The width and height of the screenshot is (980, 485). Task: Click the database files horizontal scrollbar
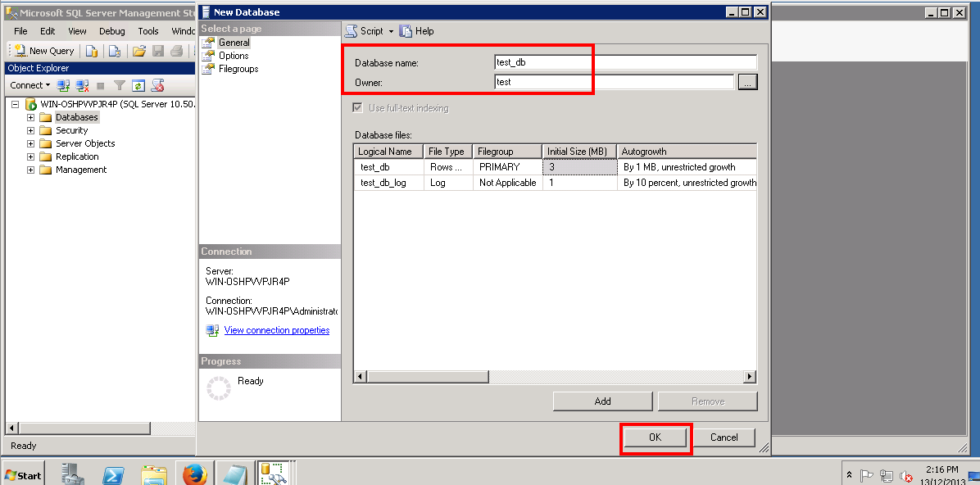[555, 377]
